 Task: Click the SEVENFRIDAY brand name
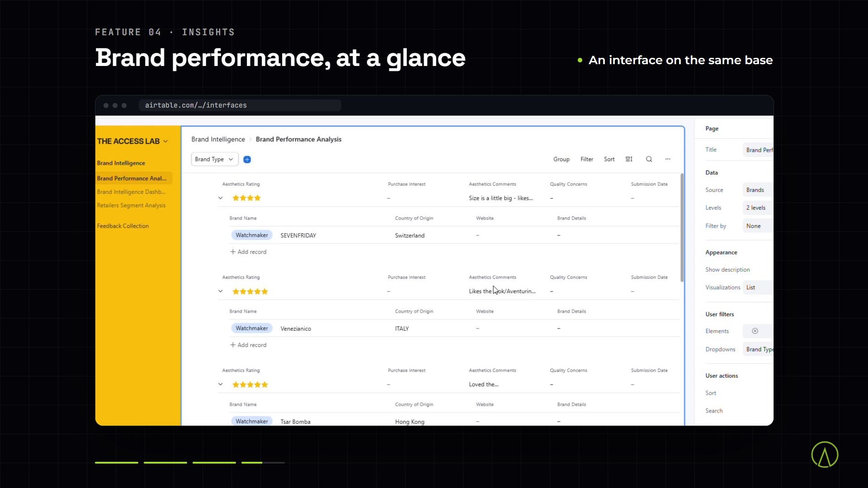298,235
